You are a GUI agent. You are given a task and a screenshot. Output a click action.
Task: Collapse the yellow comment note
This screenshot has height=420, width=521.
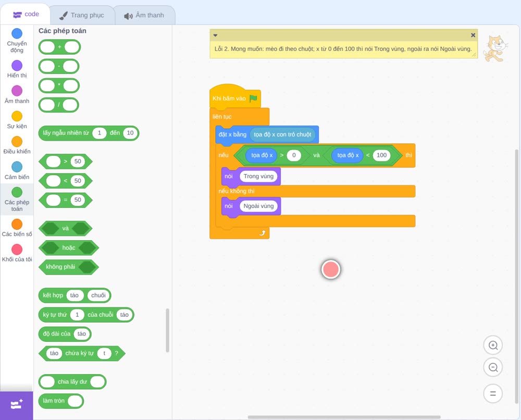click(215, 35)
